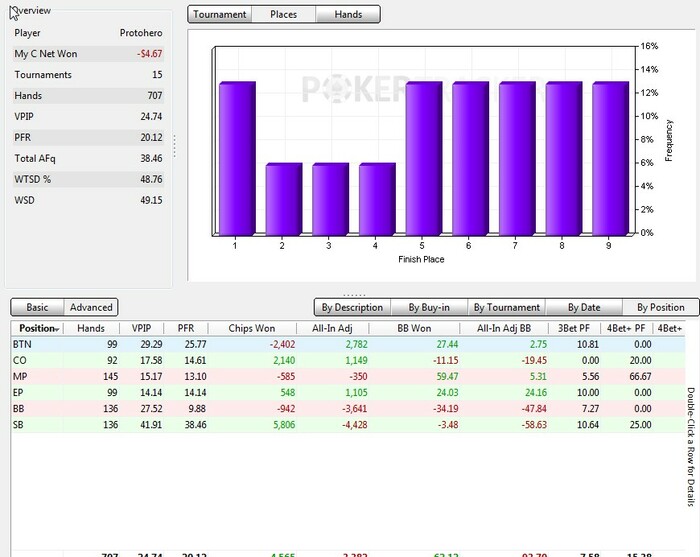The width and height of the screenshot is (700, 557).
Task: Sort by VPIP column header
Action: point(142,328)
